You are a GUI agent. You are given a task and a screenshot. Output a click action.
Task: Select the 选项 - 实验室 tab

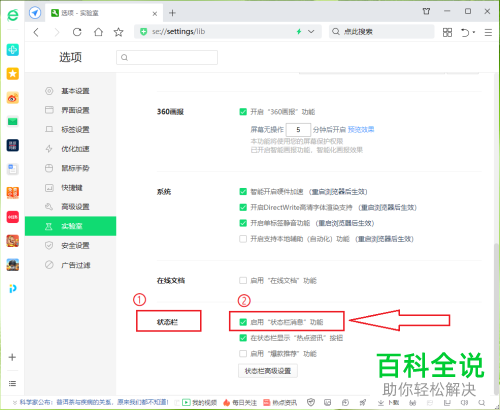[104, 13]
